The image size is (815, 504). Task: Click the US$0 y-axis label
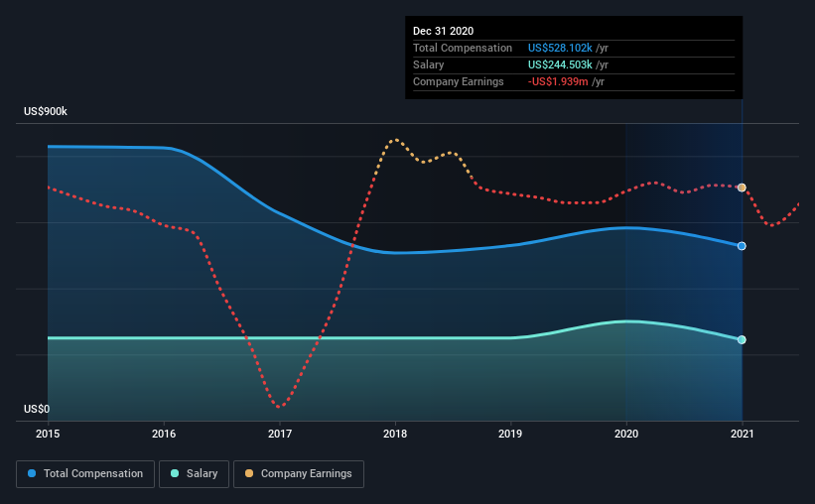click(x=37, y=410)
